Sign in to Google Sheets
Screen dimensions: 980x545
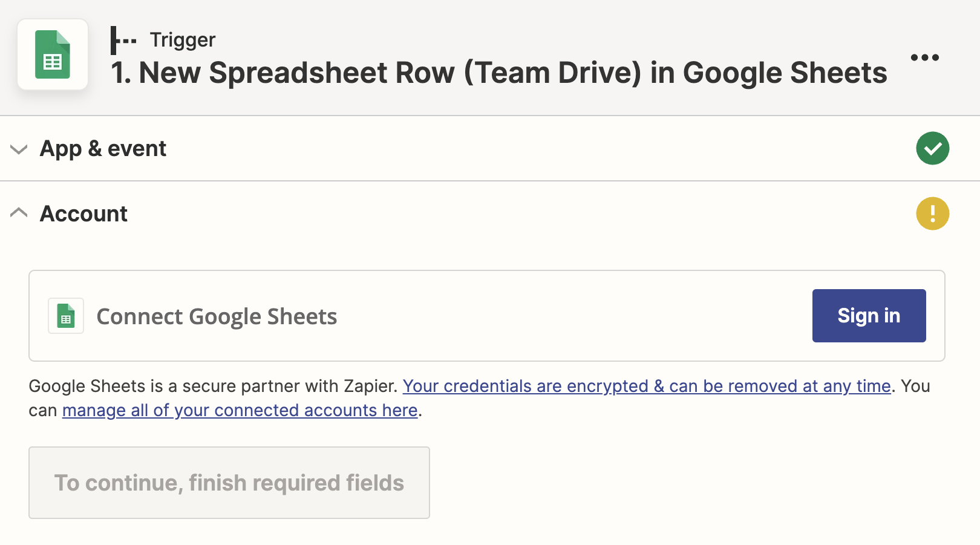coord(869,316)
